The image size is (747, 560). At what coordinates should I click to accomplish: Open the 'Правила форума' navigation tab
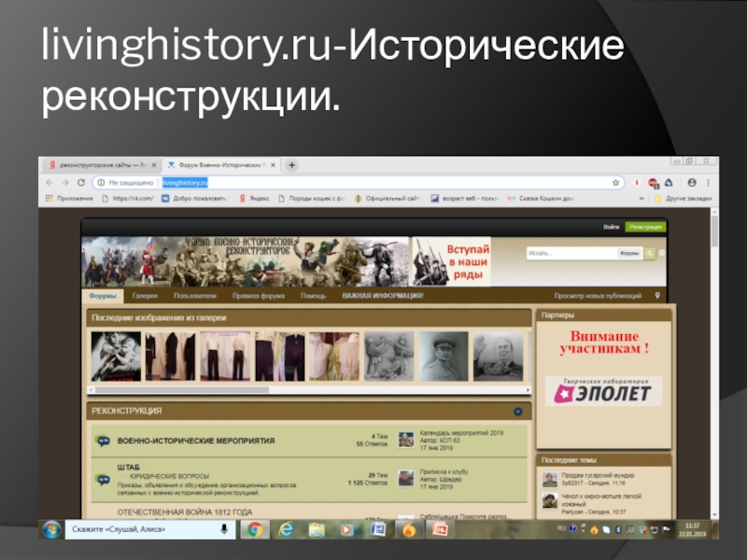pos(259,296)
